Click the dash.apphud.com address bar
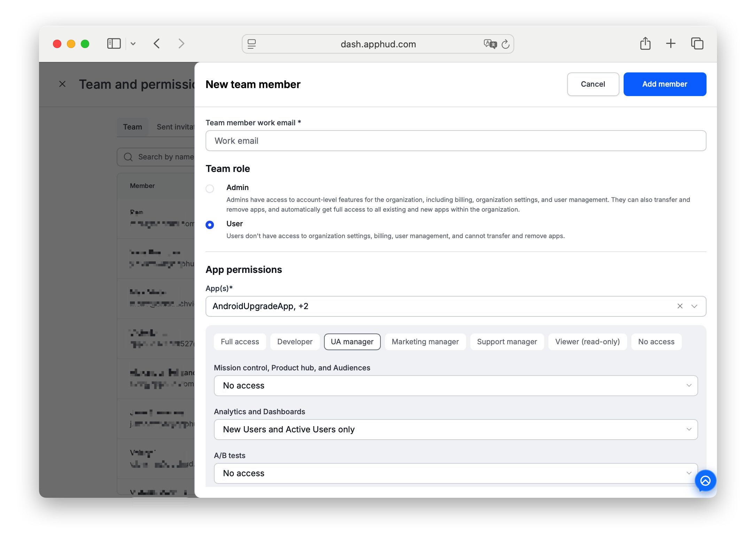This screenshot has width=756, height=550. coord(378,44)
